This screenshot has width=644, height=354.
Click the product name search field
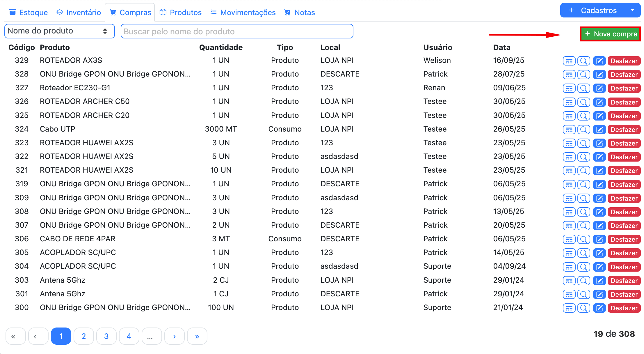[x=237, y=31]
